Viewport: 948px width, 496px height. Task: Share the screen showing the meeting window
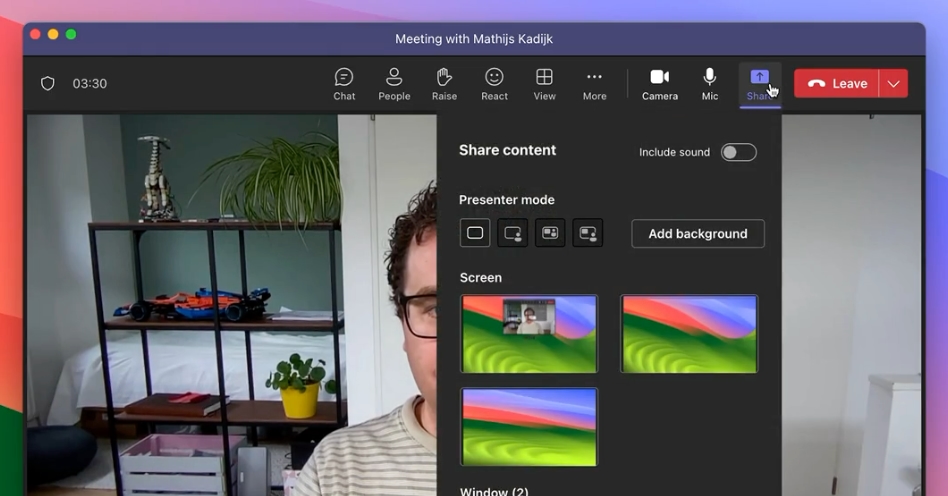(529, 334)
